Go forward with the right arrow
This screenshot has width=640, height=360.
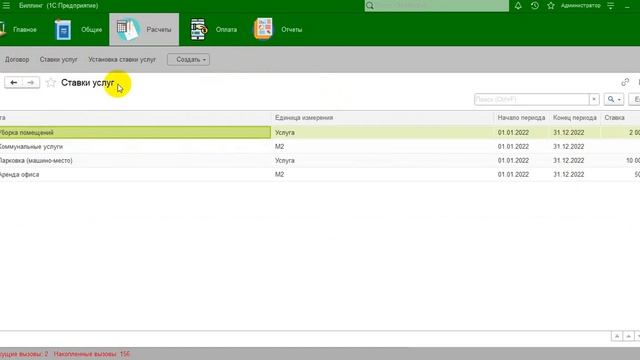pos(31,83)
